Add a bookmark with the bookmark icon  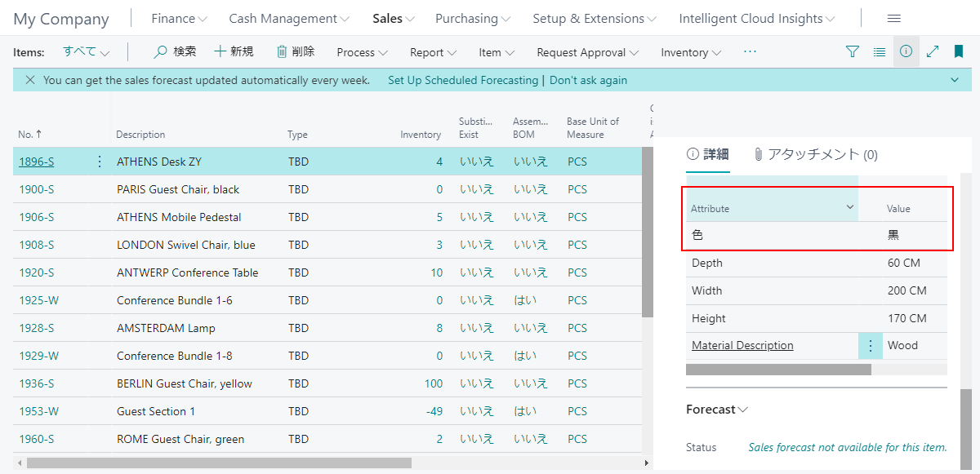pyautogui.click(x=958, y=51)
